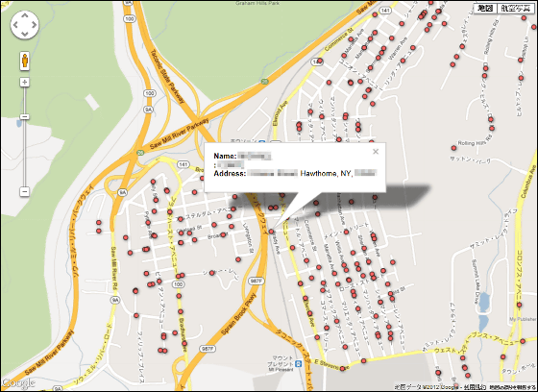Click the red marker above My Publisher label
Screen dimensions: 538x392
[519, 305]
